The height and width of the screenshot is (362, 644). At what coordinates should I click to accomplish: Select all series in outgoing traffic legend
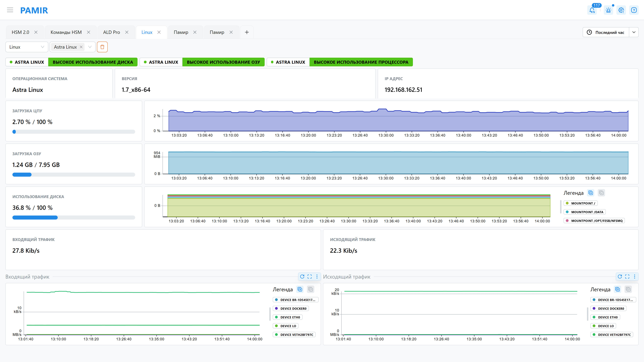(629, 289)
